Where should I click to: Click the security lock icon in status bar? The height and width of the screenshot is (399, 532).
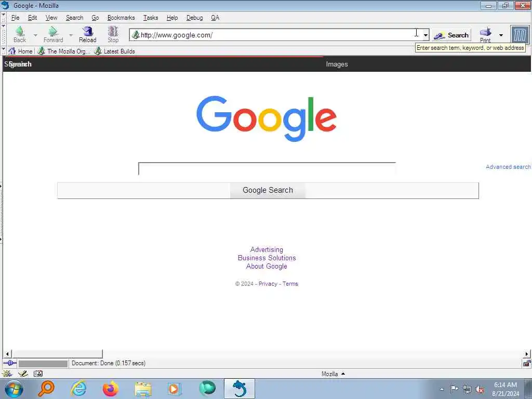click(x=527, y=363)
